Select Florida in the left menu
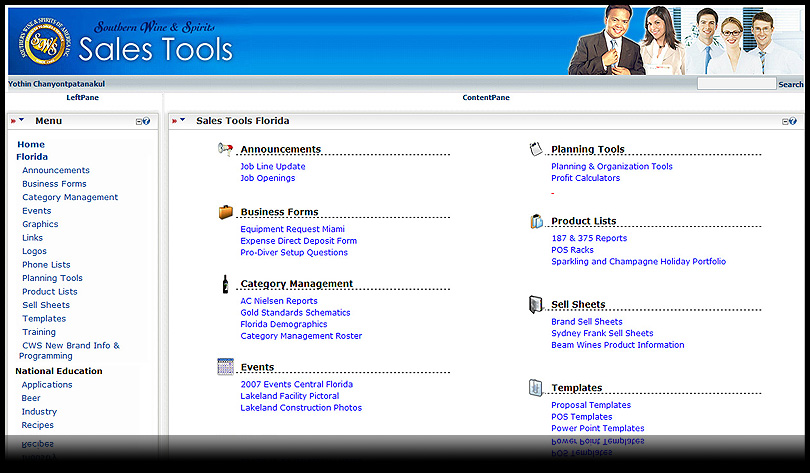 pyautogui.click(x=32, y=157)
